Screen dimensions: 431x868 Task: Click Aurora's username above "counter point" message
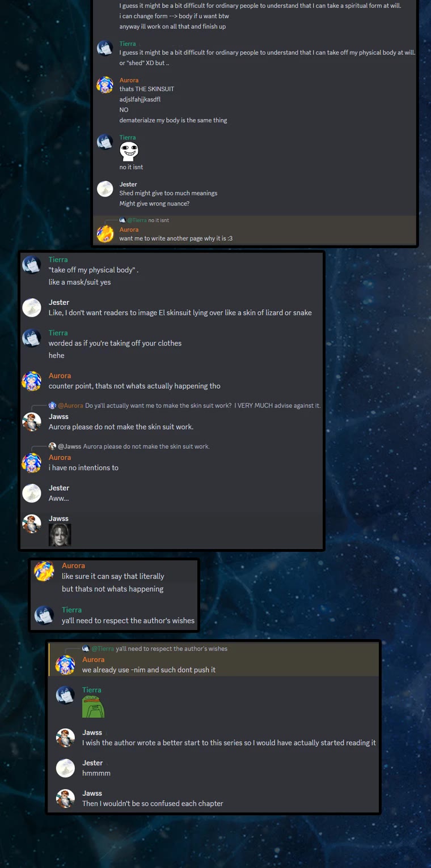pyautogui.click(x=60, y=376)
